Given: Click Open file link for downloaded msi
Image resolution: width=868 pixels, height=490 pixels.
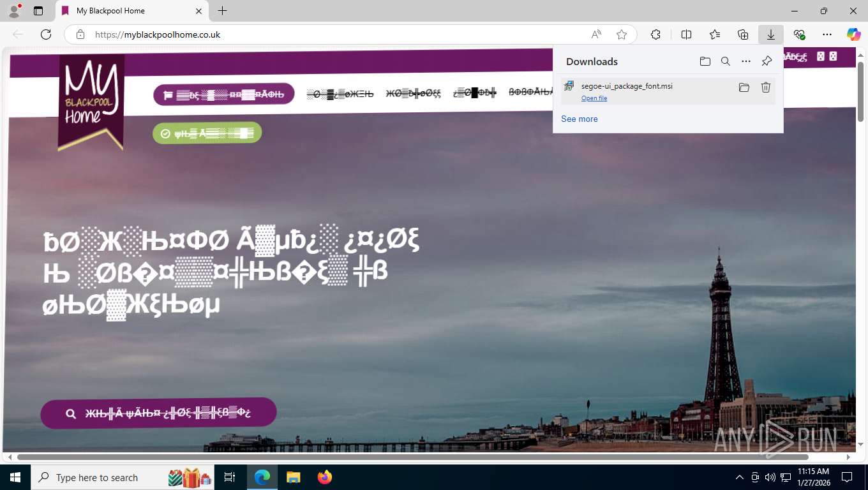Looking at the screenshot, I should click(594, 98).
